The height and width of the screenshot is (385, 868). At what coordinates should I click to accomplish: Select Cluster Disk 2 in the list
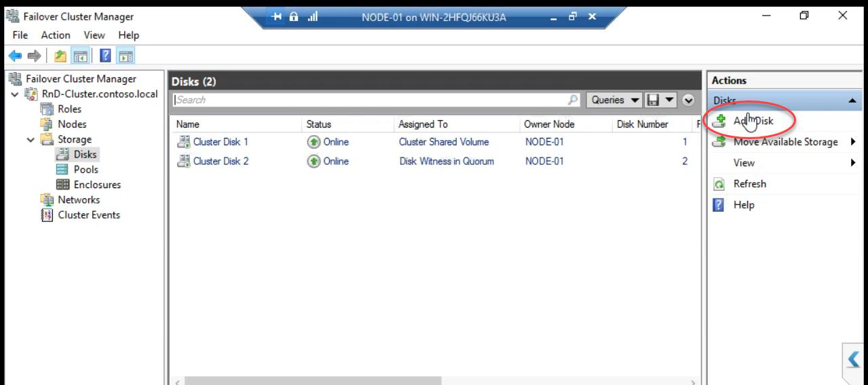(221, 161)
